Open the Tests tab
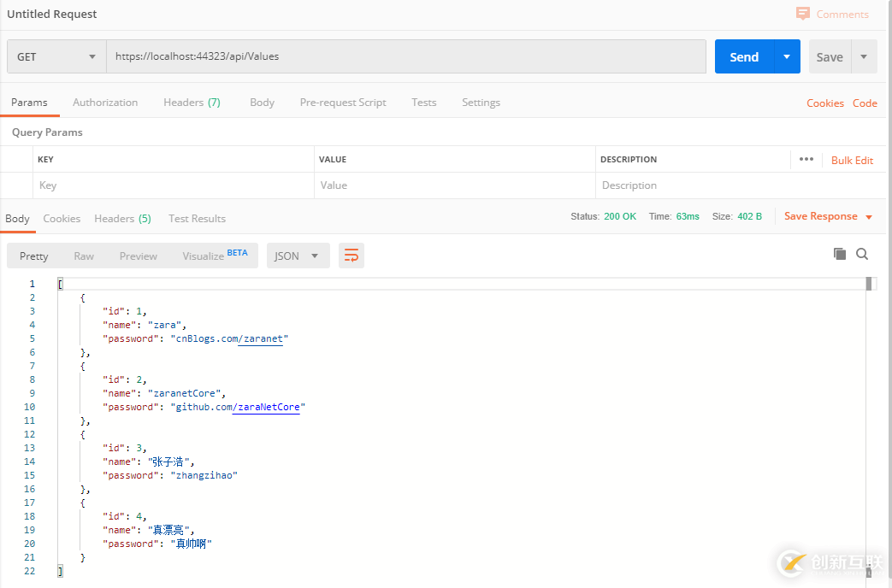 tap(424, 103)
